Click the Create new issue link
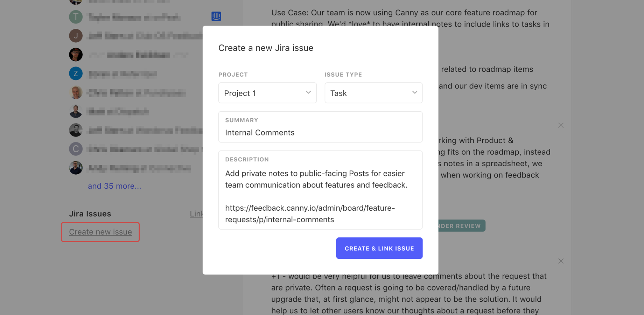 [x=100, y=232]
